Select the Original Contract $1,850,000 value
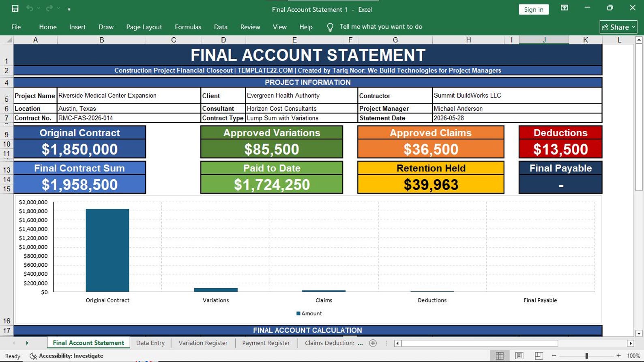Screen dimensions: 644x362 [x=79, y=149]
